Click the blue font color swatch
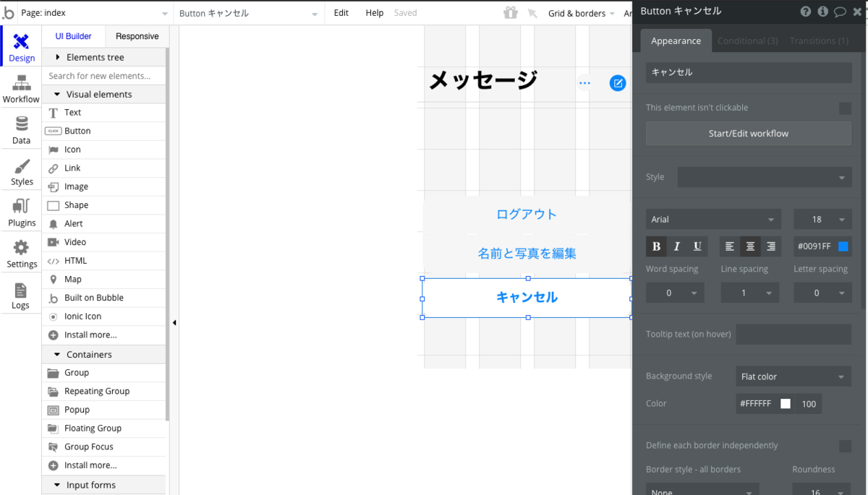The width and height of the screenshot is (868, 495). pos(843,246)
